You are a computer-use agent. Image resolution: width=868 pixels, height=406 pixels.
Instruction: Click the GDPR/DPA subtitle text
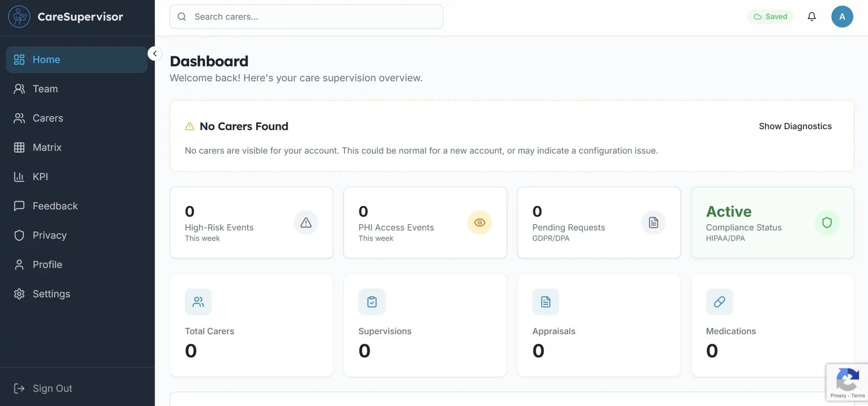(x=551, y=238)
